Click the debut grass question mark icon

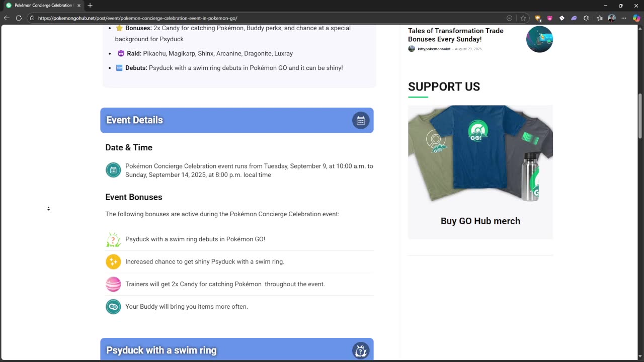click(113, 239)
